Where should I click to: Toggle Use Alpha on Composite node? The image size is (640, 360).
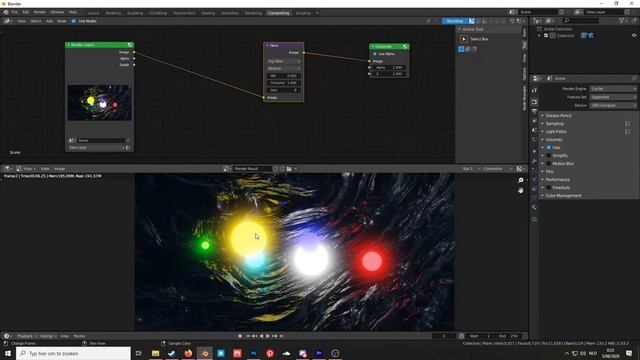(375, 54)
